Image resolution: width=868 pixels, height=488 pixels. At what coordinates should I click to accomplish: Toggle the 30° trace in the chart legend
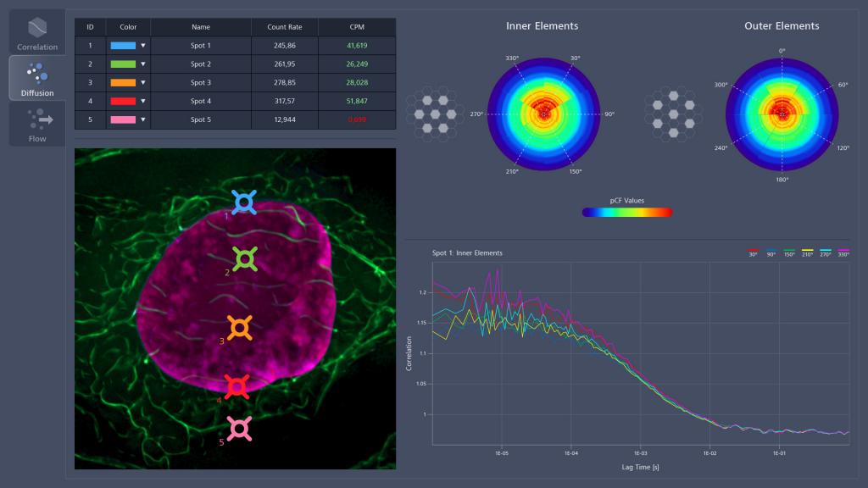coord(753,252)
